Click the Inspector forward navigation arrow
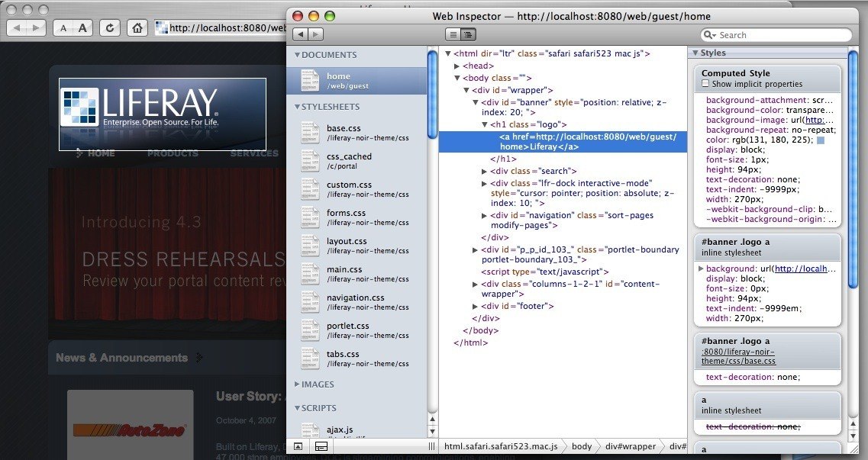Image resolution: width=868 pixels, height=460 pixels. click(x=316, y=34)
